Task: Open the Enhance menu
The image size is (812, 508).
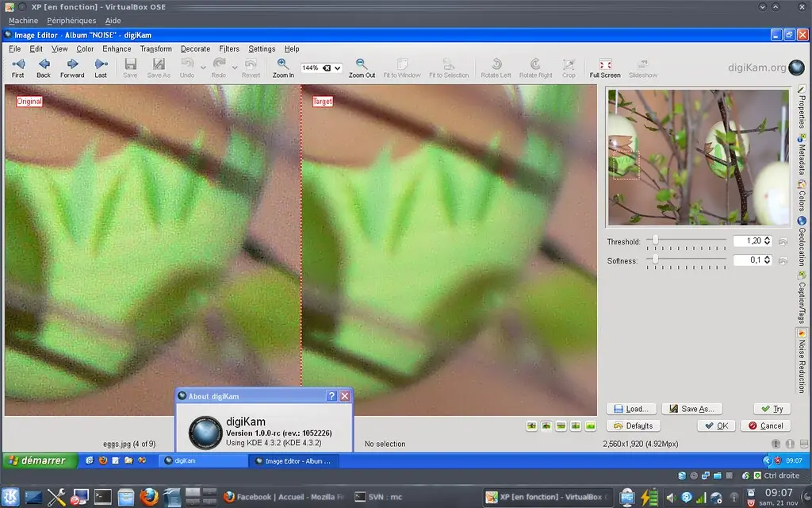Action: pos(117,49)
